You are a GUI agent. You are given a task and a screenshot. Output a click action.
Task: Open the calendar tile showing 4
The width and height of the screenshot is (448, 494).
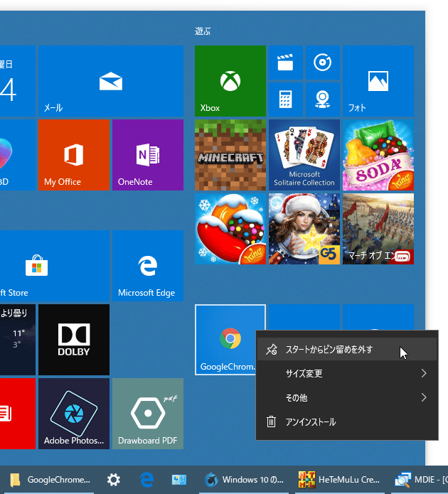pyautogui.click(x=18, y=81)
